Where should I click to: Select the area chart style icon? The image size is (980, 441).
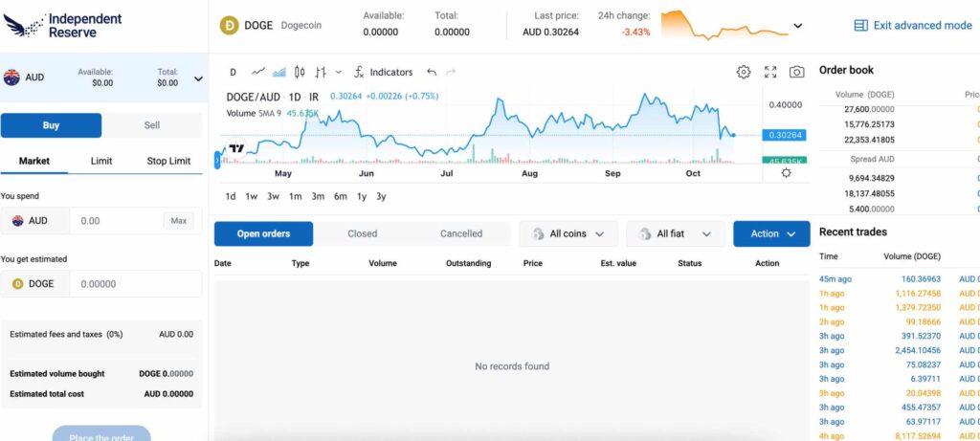pyautogui.click(x=278, y=72)
